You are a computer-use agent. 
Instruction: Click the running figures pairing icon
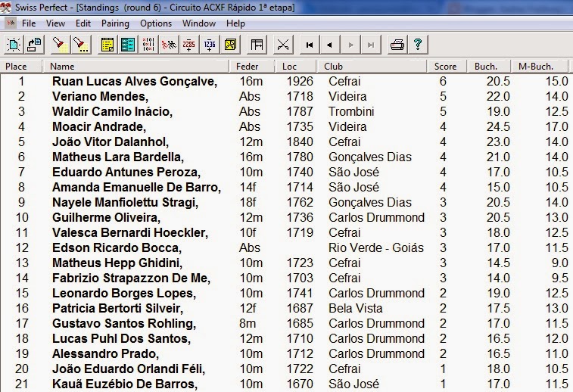coord(169,45)
